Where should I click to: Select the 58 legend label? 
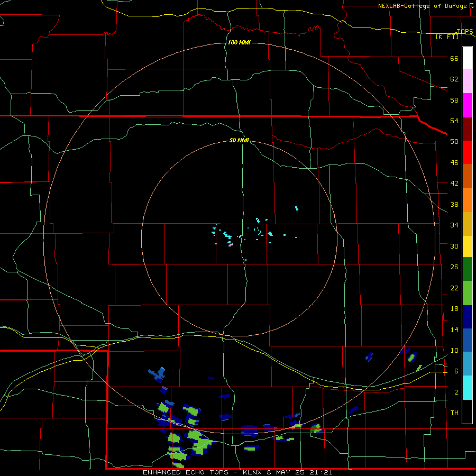[x=454, y=100]
